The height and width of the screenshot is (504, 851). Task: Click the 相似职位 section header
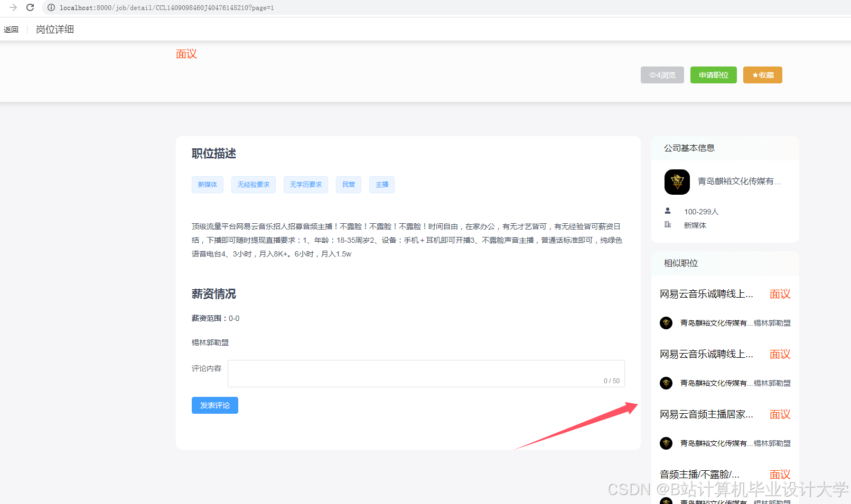tap(681, 263)
